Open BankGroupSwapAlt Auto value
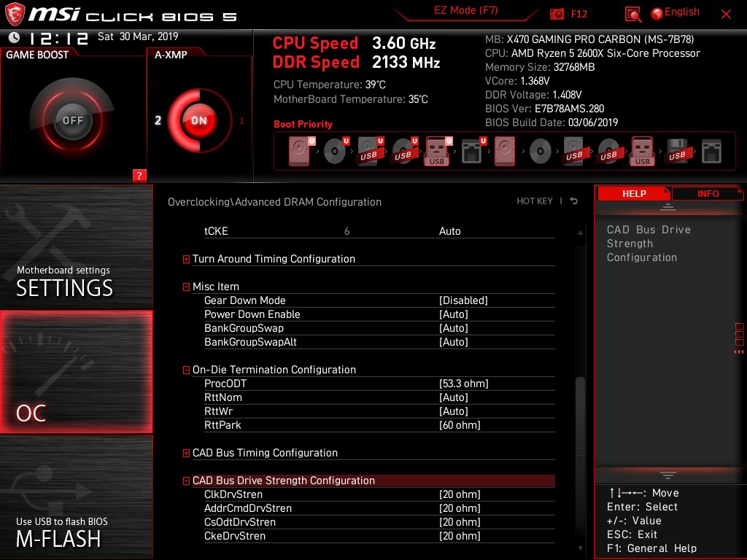The width and height of the screenshot is (747, 560). tap(454, 342)
